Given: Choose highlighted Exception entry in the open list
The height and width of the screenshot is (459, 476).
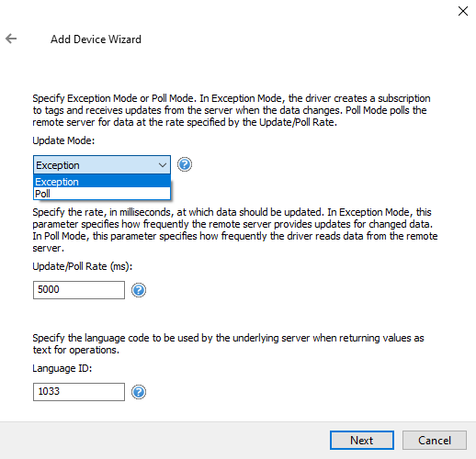Looking at the screenshot, I should click(x=102, y=182).
